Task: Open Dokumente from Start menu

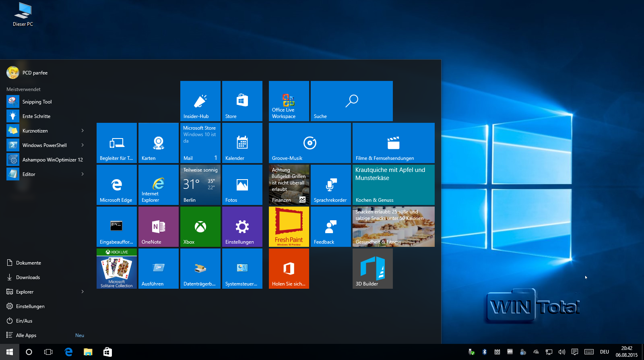Action: (x=28, y=263)
